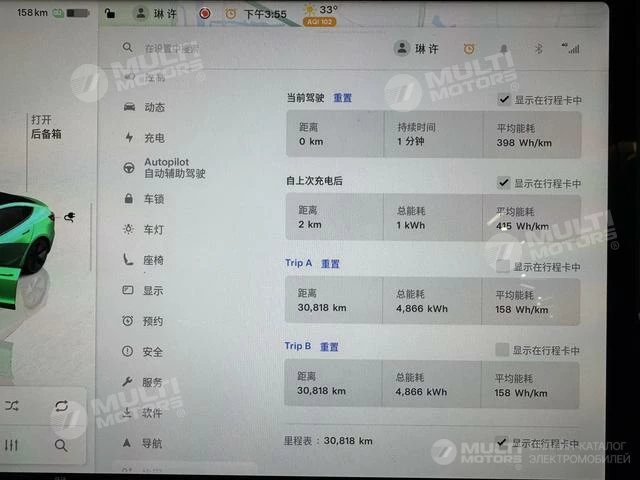Open the 座椅 (Seats) settings

[153, 260]
